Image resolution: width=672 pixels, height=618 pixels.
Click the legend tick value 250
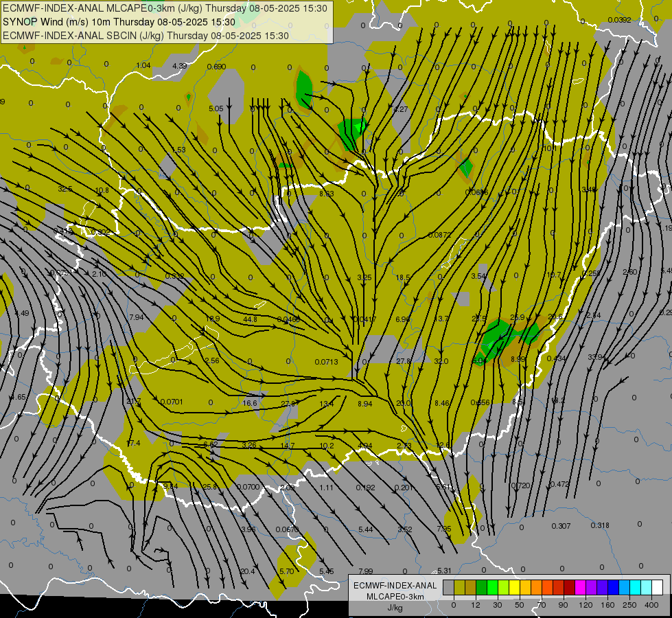click(x=629, y=605)
